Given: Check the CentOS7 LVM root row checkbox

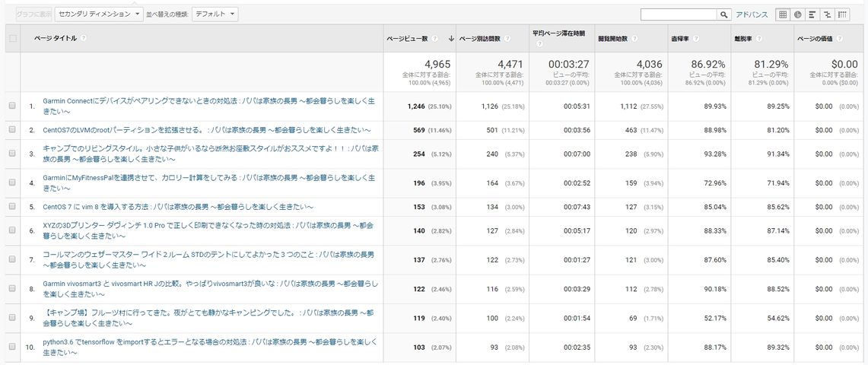Looking at the screenshot, I should (x=12, y=130).
